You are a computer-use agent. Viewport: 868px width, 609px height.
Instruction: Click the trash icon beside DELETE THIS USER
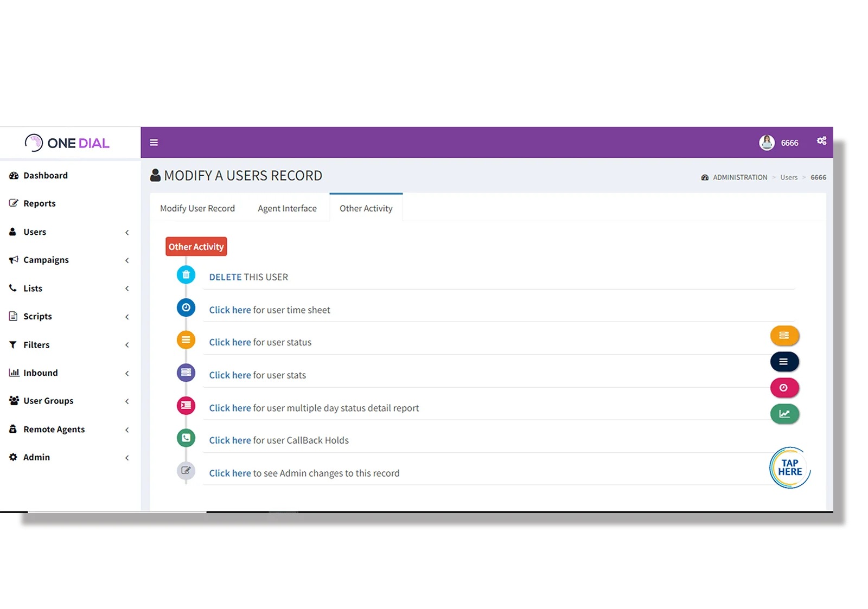pyautogui.click(x=186, y=274)
